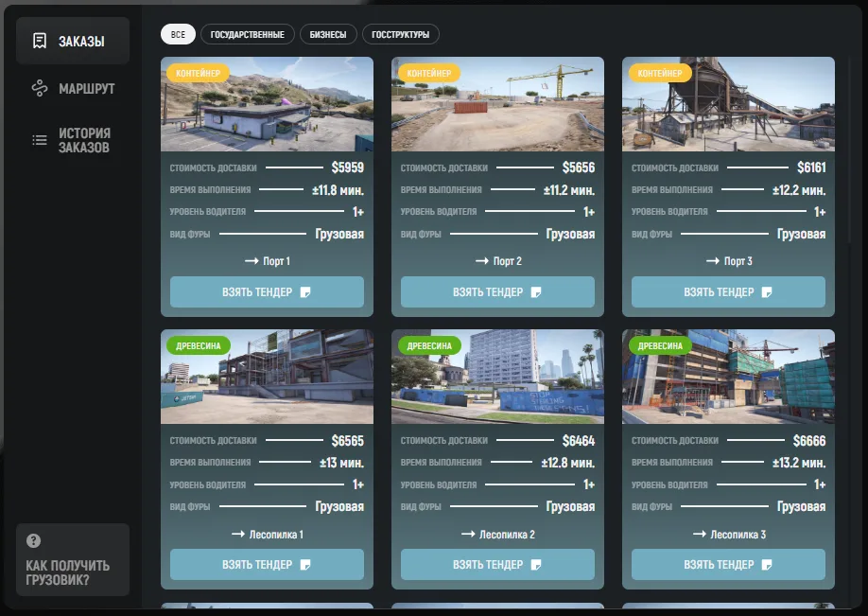Click the $6666 delivery cost value
Screen dimensions: 868x616
(809, 440)
